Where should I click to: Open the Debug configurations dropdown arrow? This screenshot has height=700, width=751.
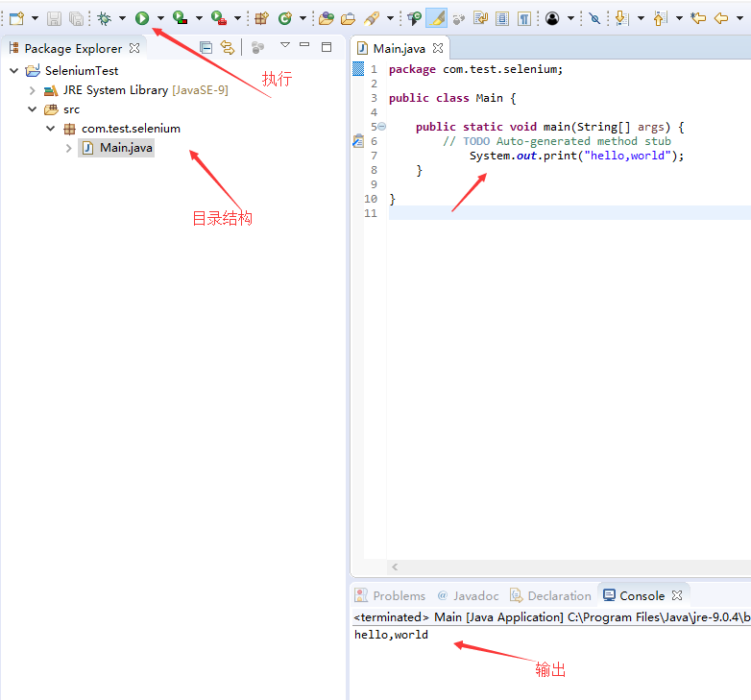coord(122,18)
